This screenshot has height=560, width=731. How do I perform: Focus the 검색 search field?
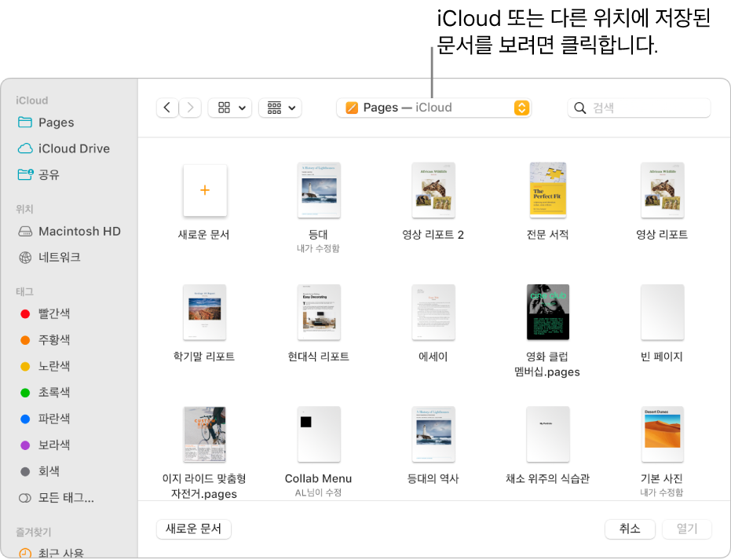pyautogui.click(x=638, y=108)
